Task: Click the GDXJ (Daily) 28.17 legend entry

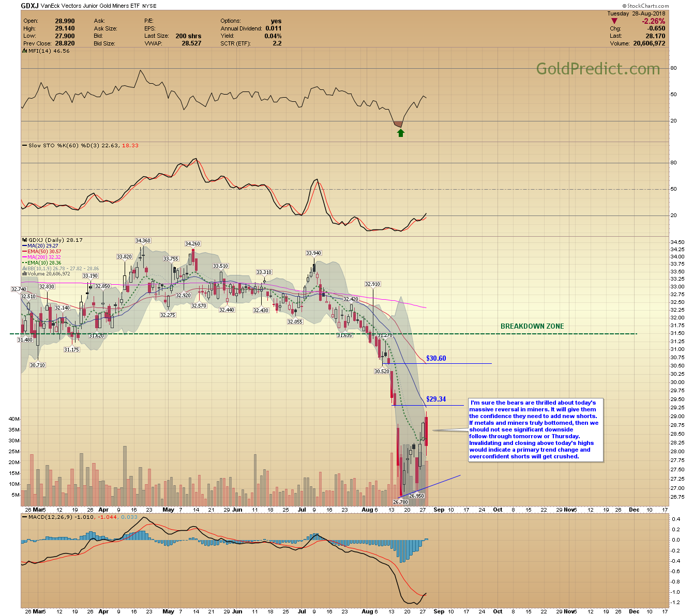Action: click(x=52, y=240)
